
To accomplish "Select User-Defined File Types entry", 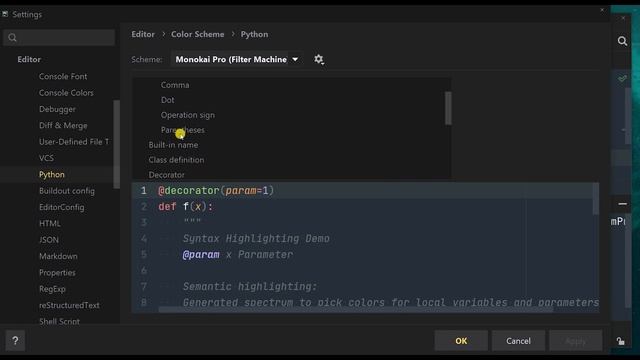I will [x=74, y=142].
